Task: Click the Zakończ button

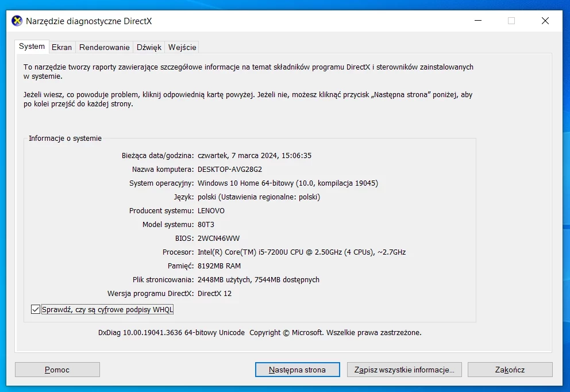Action: coord(510,370)
